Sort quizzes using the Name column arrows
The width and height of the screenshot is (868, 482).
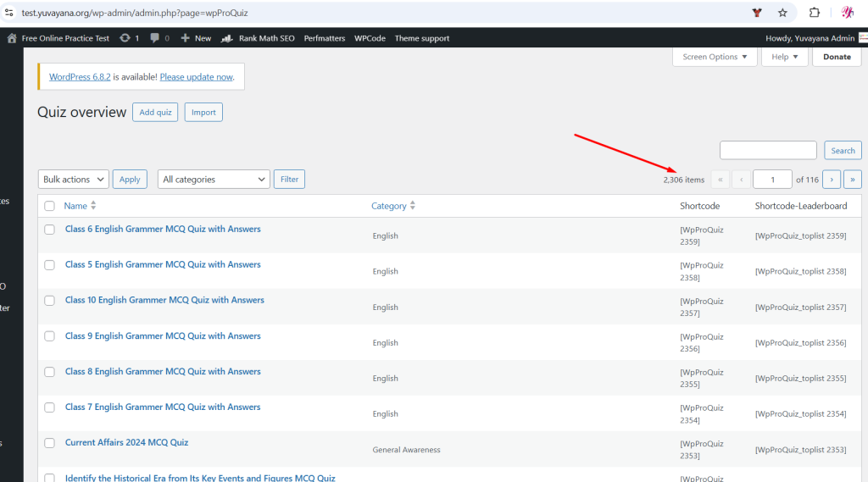click(93, 206)
